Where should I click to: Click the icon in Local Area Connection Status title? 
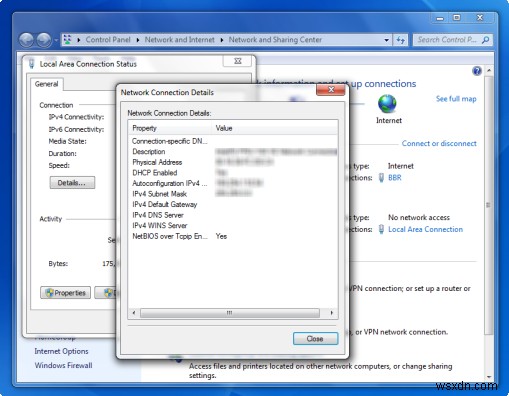(x=32, y=64)
